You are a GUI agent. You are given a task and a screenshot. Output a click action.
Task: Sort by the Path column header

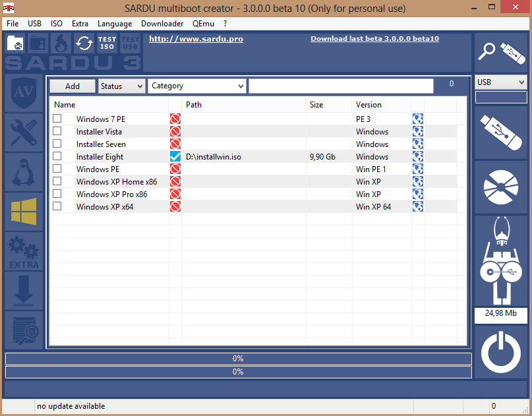244,105
